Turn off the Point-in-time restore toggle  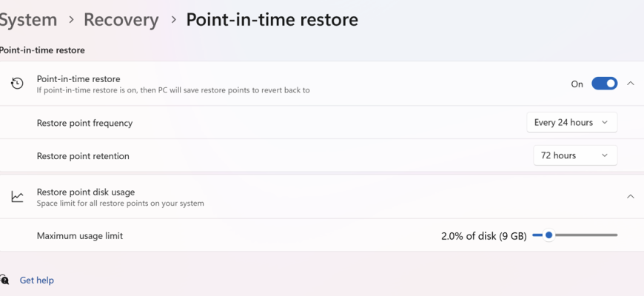[x=604, y=84]
